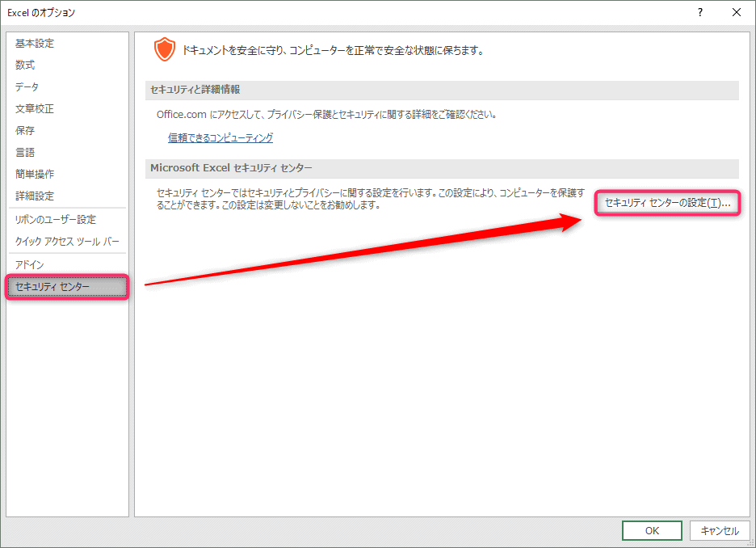Select the 数式 options category
This screenshot has width=756, height=548.
coord(25,65)
